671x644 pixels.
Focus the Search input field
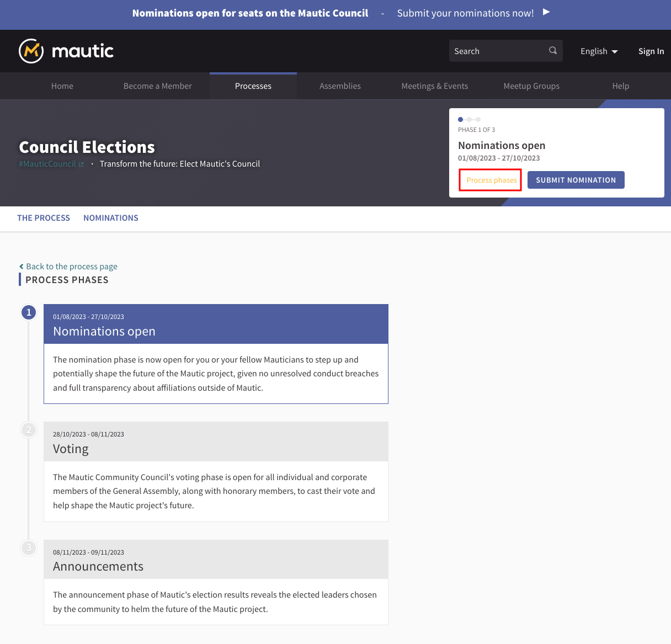pyautogui.click(x=497, y=51)
